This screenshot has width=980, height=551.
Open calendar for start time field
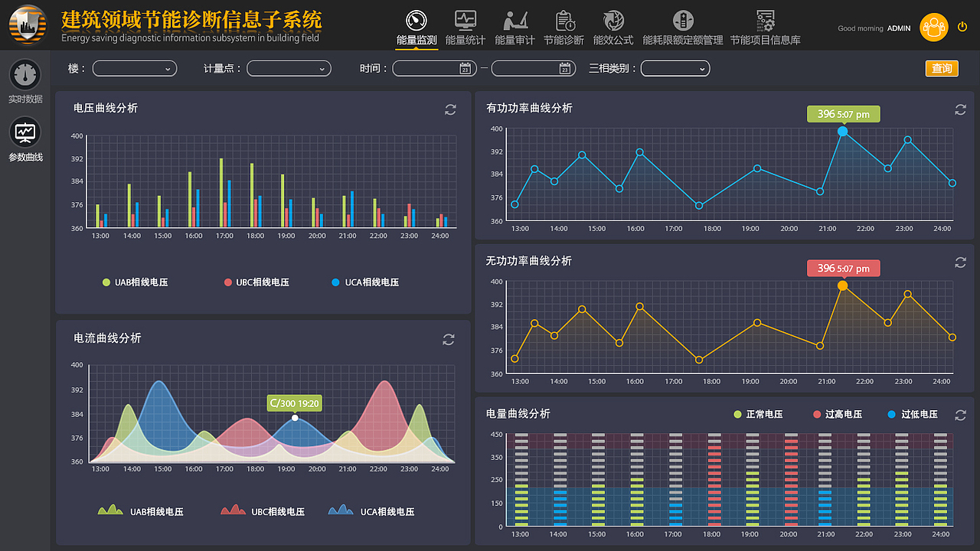[x=465, y=69]
